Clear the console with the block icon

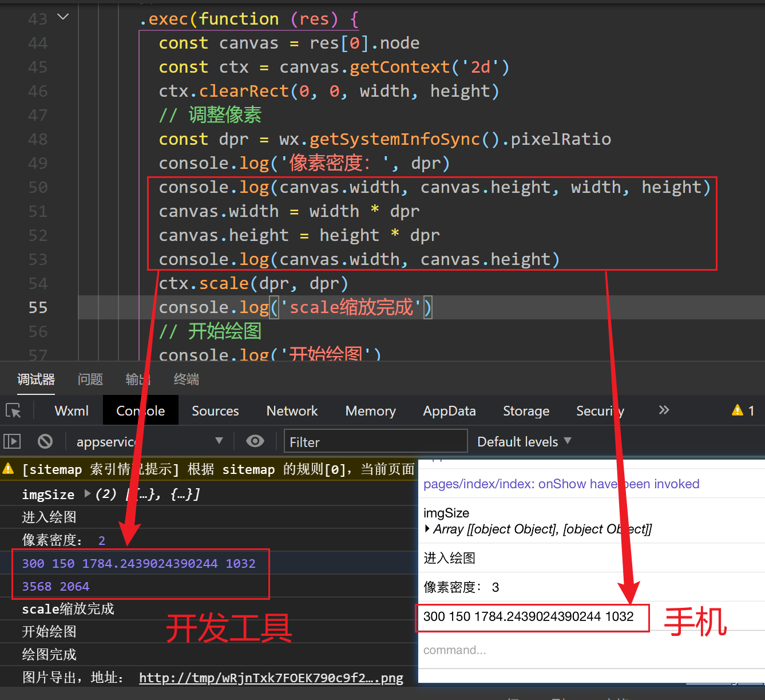pyautogui.click(x=45, y=441)
